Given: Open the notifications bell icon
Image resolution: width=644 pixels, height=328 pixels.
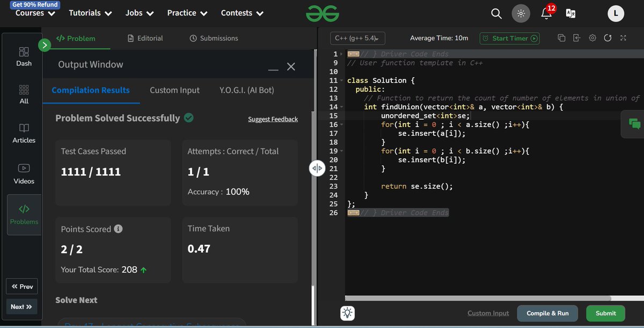Looking at the screenshot, I should click(546, 13).
